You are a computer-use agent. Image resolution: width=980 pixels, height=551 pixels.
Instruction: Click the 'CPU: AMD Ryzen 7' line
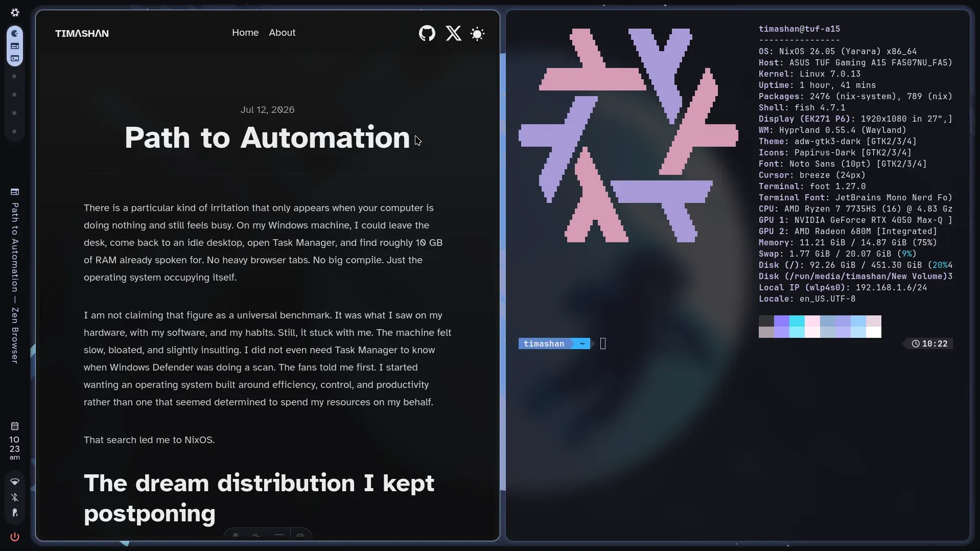(x=855, y=209)
